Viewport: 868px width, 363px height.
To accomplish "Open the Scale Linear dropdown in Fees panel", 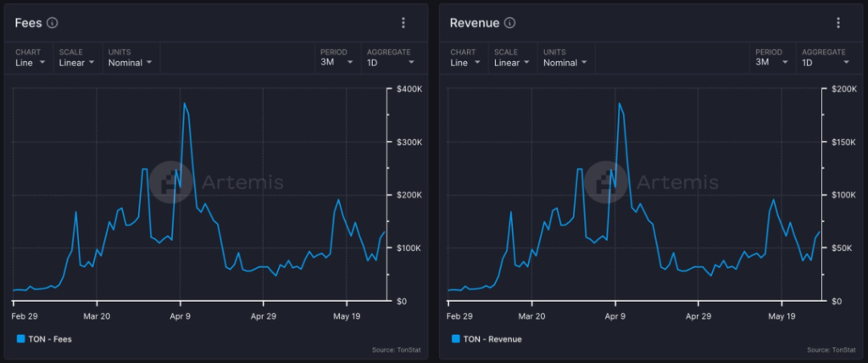I will [78, 62].
